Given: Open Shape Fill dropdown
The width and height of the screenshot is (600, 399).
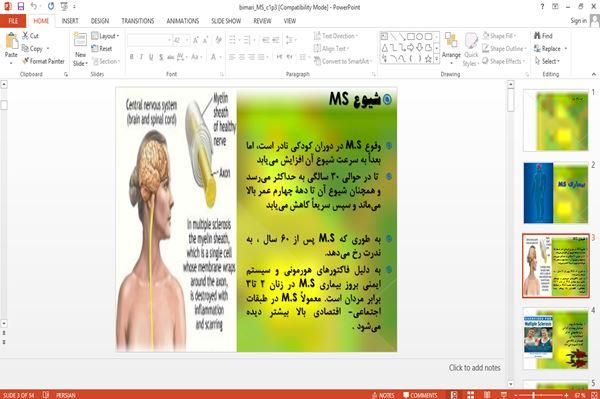Looking at the screenshot, I should click(x=499, y=36).
